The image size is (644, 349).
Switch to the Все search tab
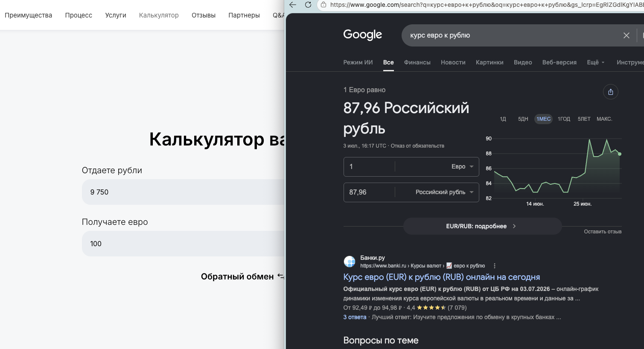pos(388,62)
